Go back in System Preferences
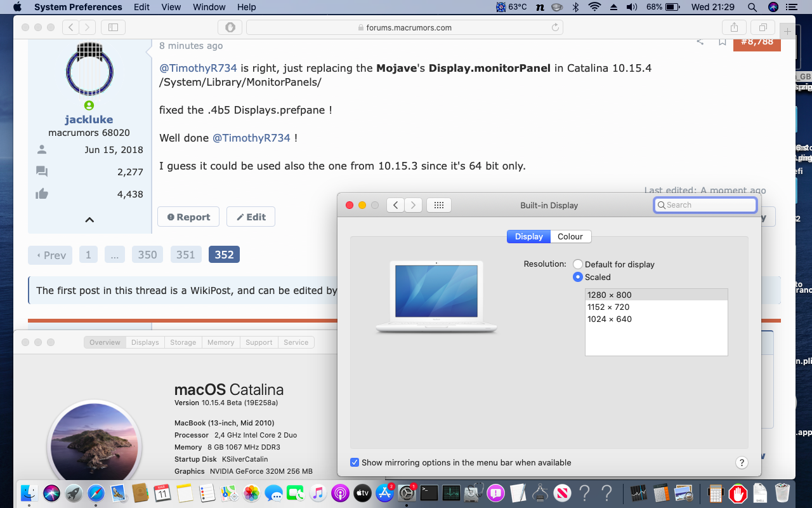The height and width of the screenshot is (508, 812). (x=395, y=205)
